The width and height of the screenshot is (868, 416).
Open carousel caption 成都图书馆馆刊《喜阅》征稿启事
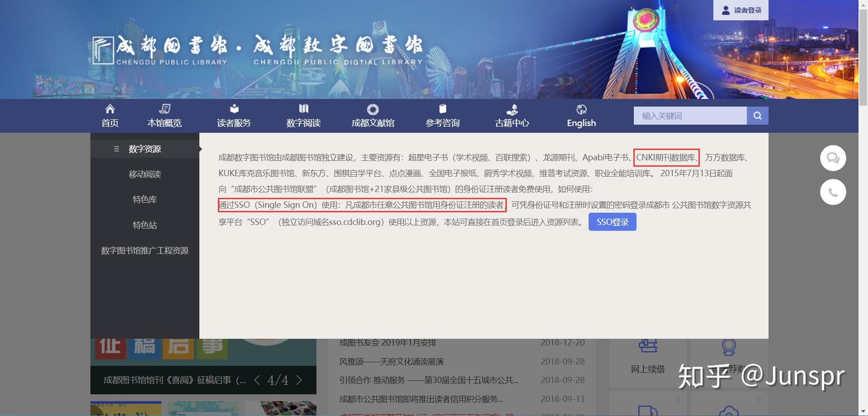[x=175, y=380]
